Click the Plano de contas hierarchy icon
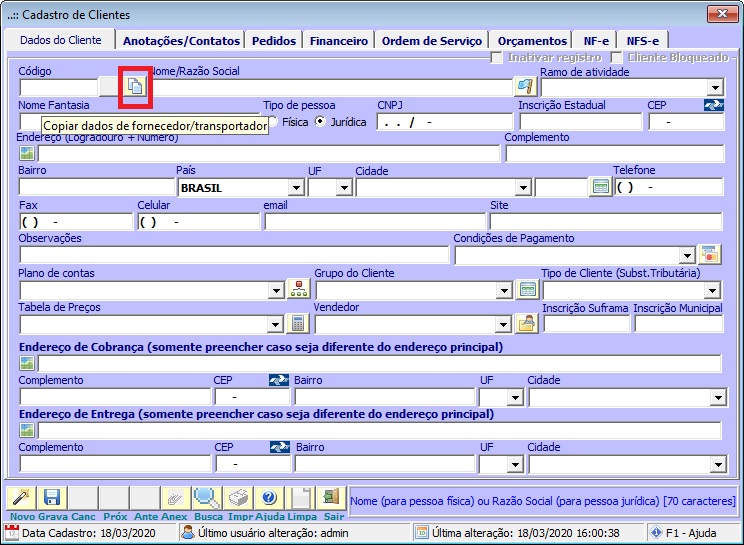744x545 pixels. pyautogui.click(x=298, y=289)
